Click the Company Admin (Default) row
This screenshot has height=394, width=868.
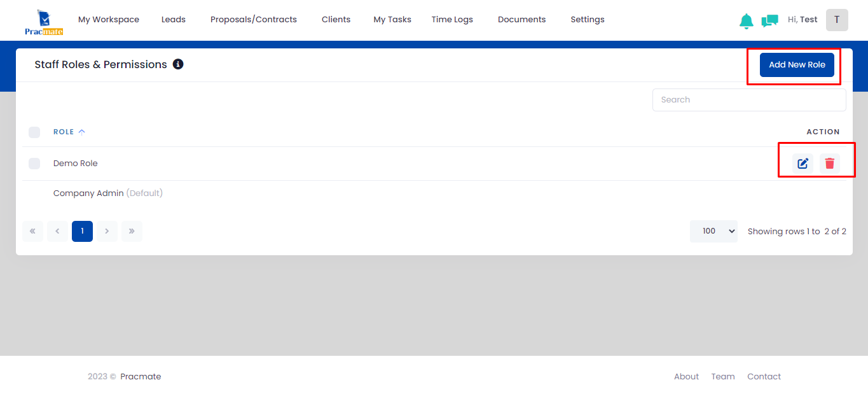[434, 193]
